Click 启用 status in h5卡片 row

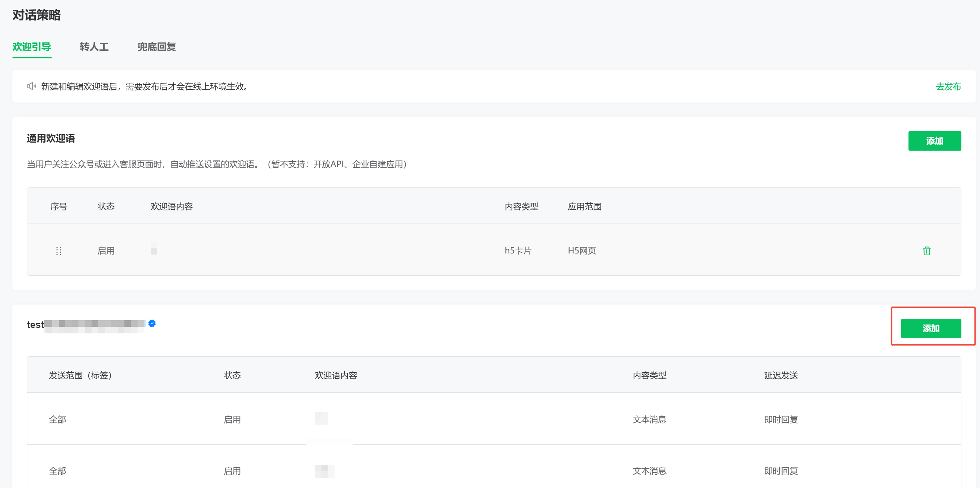tap(106, 251)
